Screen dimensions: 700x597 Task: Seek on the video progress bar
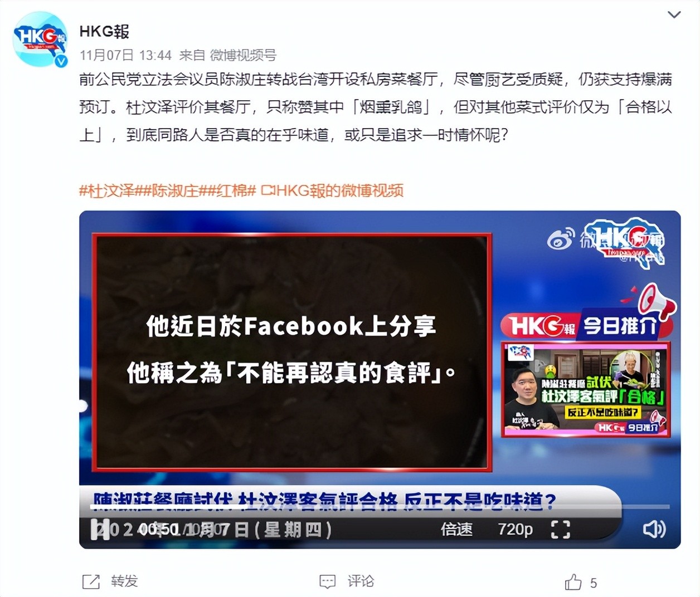[380, 507]
